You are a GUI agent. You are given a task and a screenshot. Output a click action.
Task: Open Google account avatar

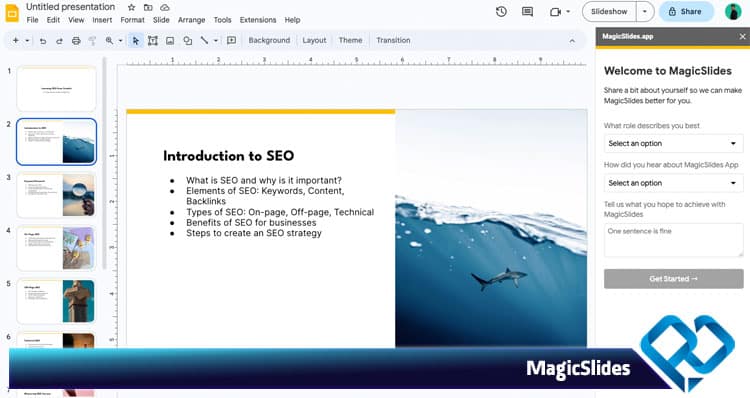coord(733,11)
